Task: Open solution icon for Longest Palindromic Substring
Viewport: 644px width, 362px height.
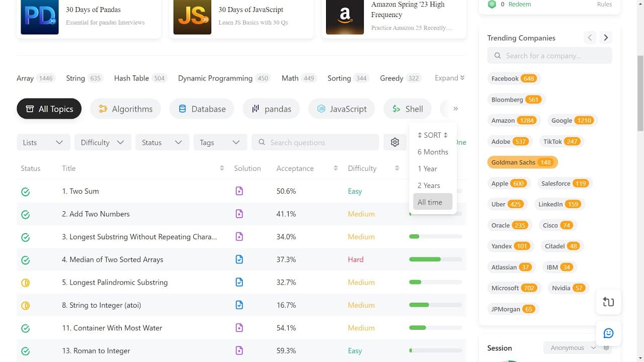Action: coord(239,282)
